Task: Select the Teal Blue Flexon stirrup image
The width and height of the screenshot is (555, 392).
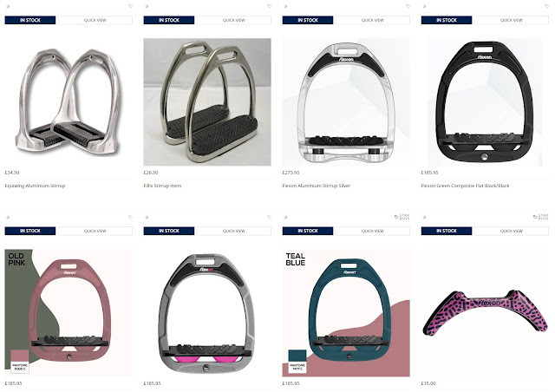Action: pos(346,313)
